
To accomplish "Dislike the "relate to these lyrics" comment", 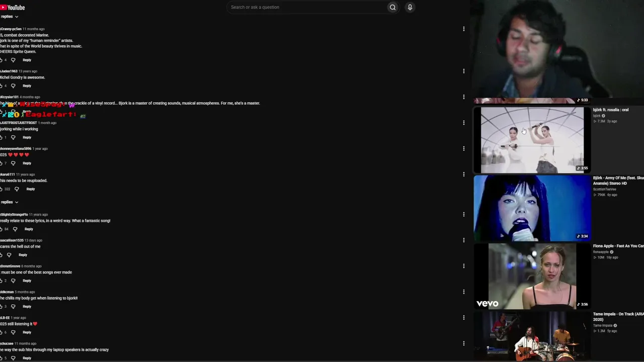I will (x=15, y=229).
